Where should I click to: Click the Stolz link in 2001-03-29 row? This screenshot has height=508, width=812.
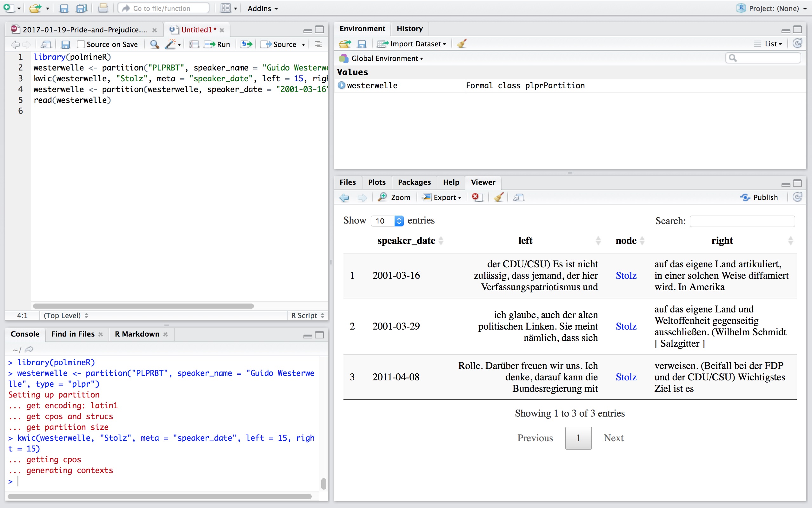coord(626,326)
